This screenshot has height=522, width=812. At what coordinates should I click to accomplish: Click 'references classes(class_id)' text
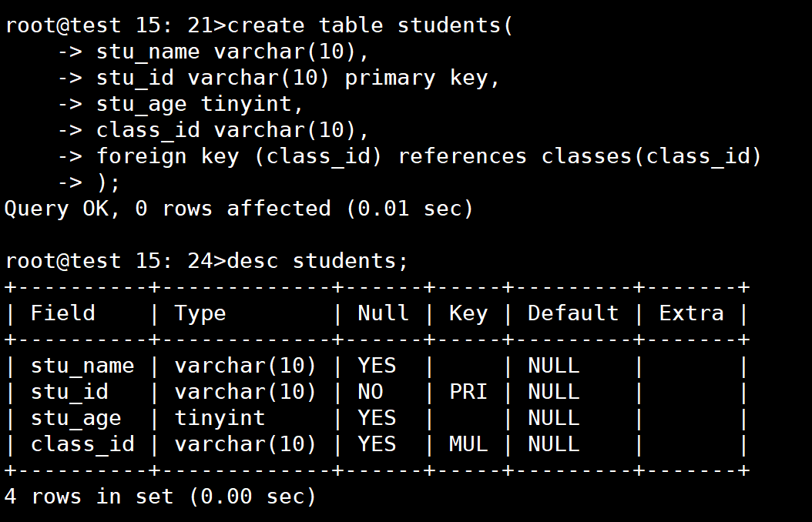point(579,156)
